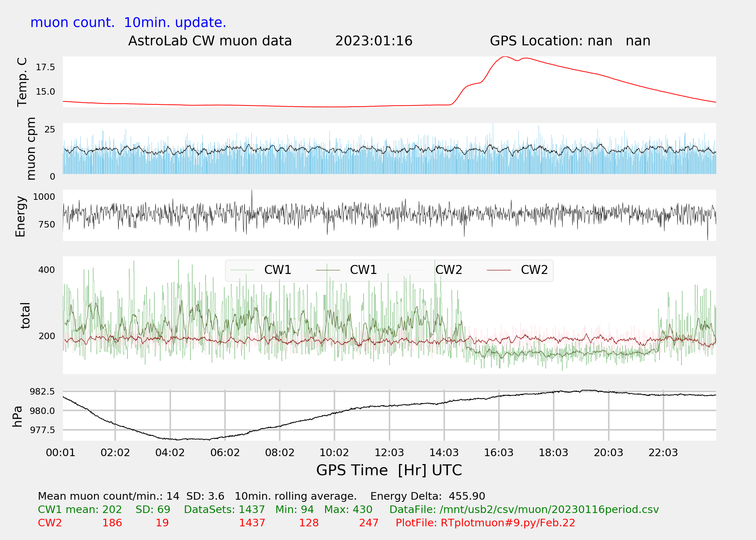Screen dimensions: 756x540
Task: Click the 'muon count. 10min. update.' heading
Action: (128, 23)
